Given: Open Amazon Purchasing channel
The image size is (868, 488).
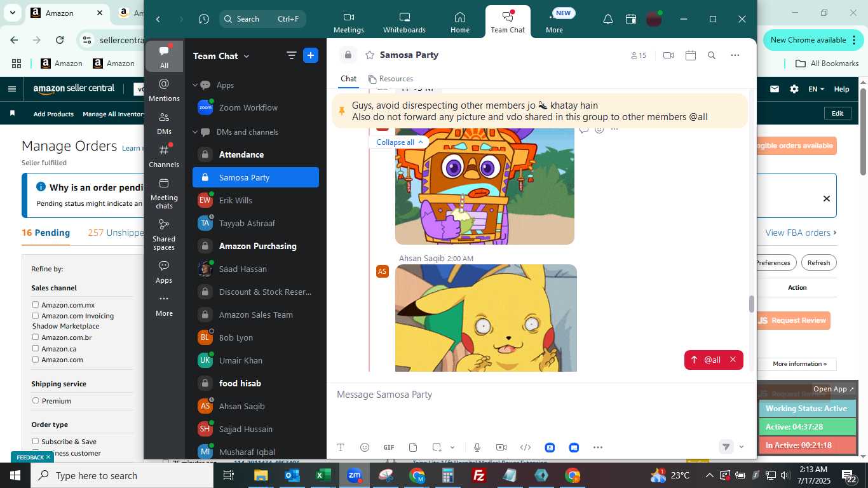Looking at the screenshot, I should pos(255,246).
